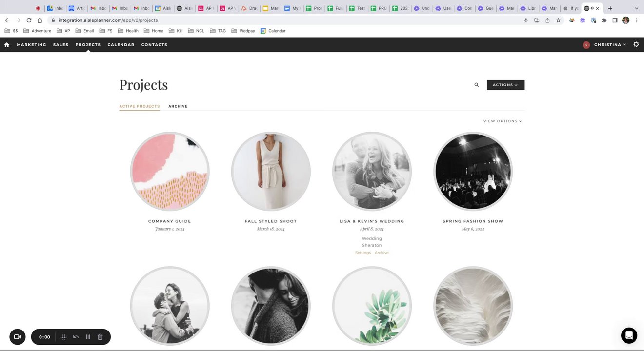This screenshot has height=351, width=644.
Task: Expand View Options dropdown
Action: (503, 121)
